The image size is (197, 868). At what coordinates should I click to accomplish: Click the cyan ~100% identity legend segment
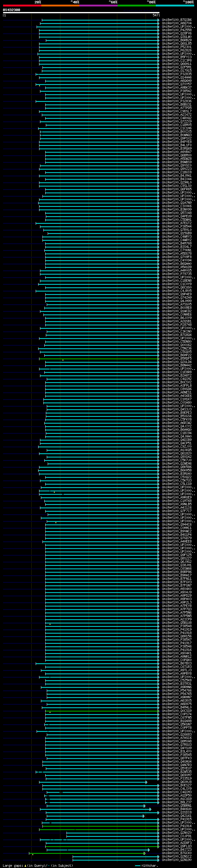175,6
